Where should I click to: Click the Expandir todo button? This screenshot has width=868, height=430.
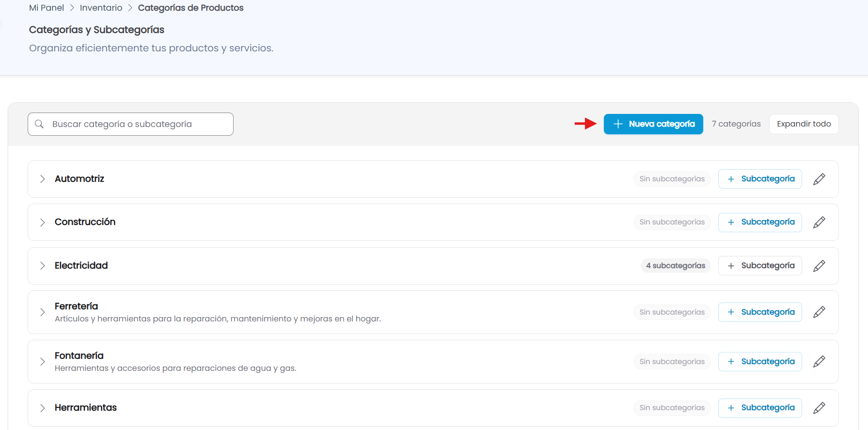pyautogui.click(x=804, y=124)
